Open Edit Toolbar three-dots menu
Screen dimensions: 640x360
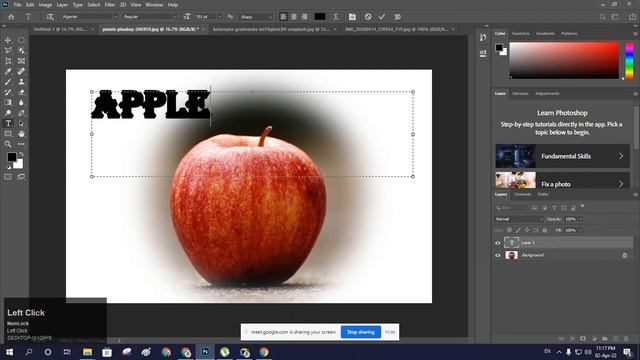[21, 144]
